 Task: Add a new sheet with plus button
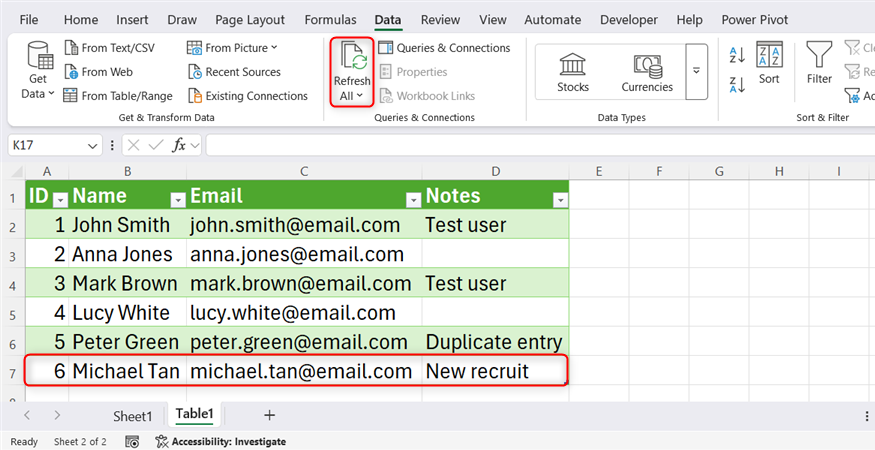pyautogui.click(x=270, y=415)
